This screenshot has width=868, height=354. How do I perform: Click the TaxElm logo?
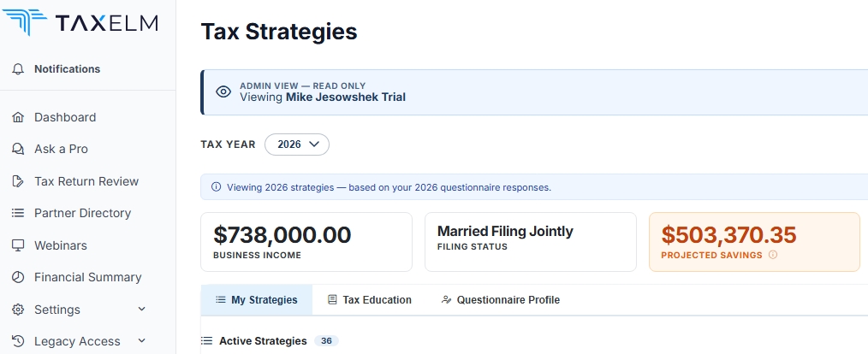point(80,23)
